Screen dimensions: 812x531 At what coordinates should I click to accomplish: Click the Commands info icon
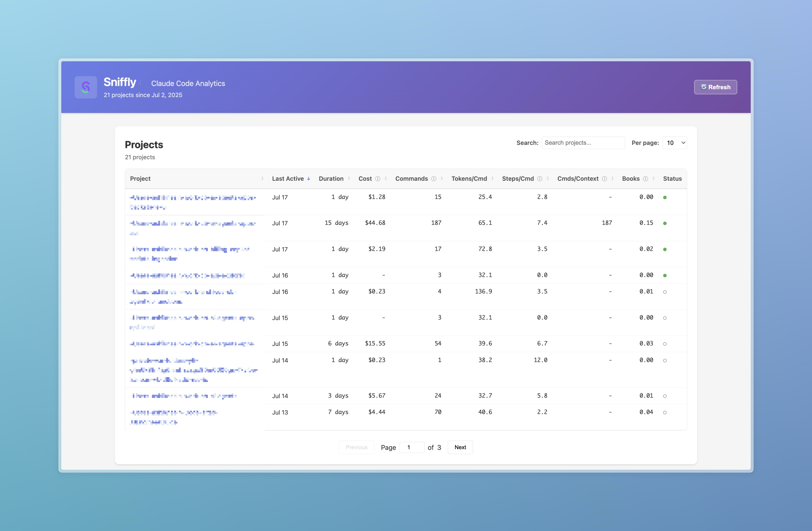(x=434, y=179)
